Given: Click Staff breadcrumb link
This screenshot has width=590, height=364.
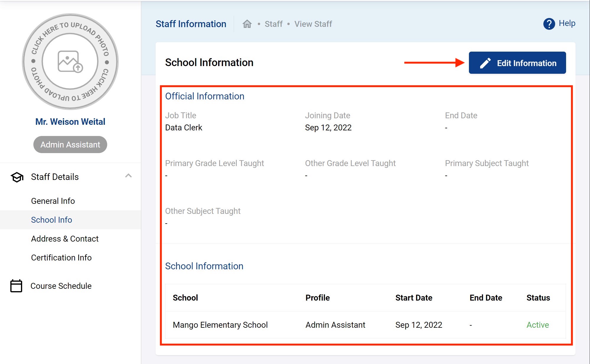Looking at the screenshot, I should [273, 24].
